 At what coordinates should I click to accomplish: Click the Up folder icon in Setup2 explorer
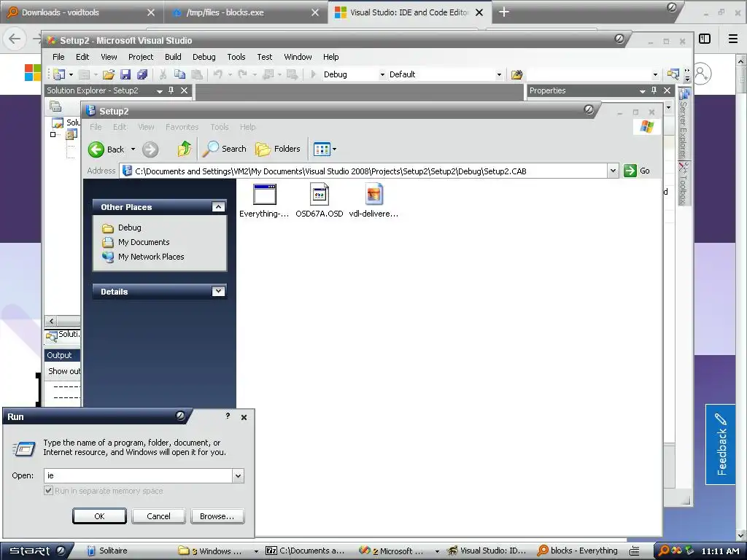[185, 149]
